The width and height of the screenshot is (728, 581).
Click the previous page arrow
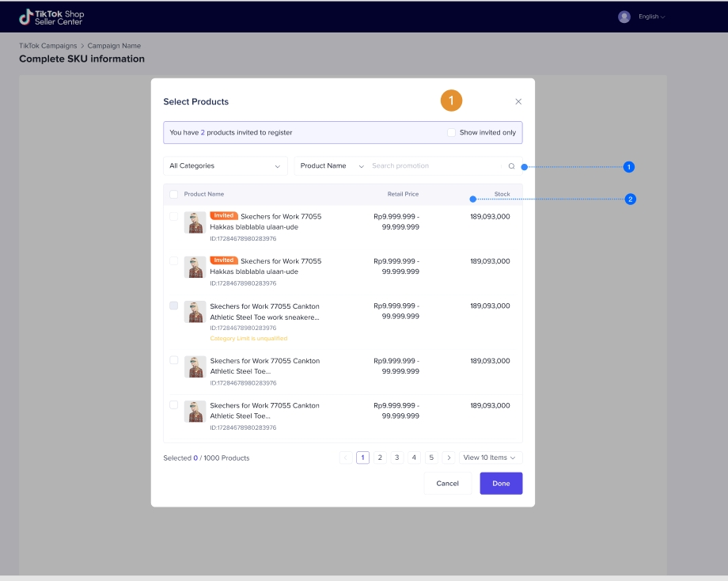click(x=346, y=458)
